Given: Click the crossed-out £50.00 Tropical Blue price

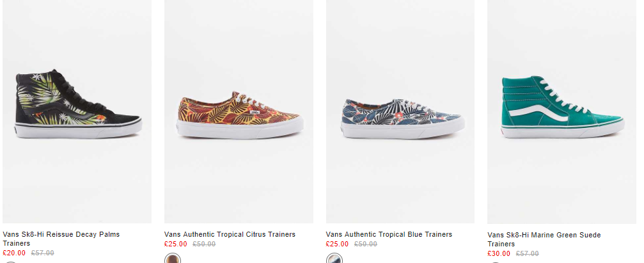Looking at the screenshot, I should click(x=366, y=244).
